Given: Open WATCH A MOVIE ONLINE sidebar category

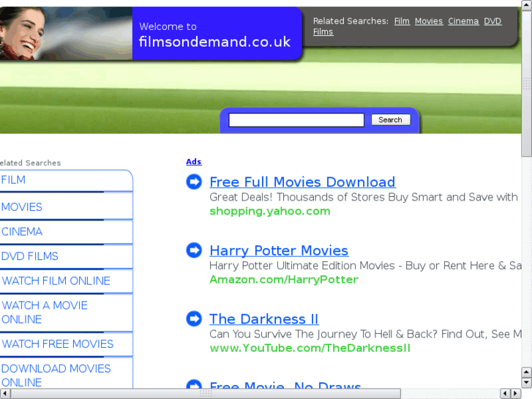Looking at the screenshot, I should pyautogui.click(x=66, y=313).
